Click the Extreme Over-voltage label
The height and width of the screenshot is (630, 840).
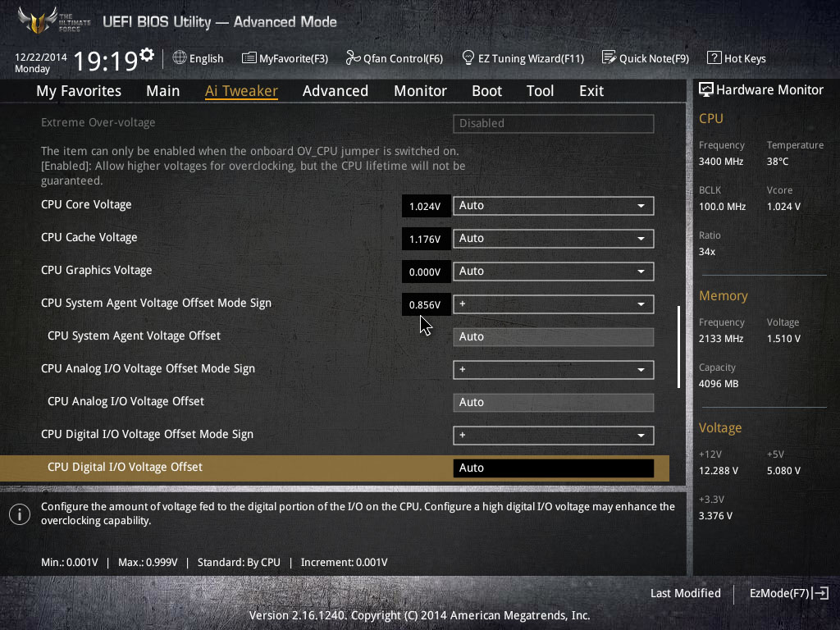coord(98,123)
